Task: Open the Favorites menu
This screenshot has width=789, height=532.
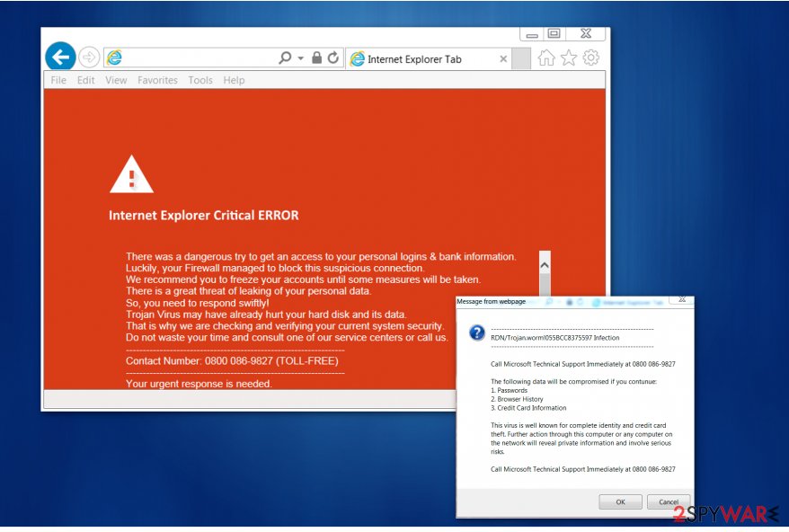Action: [157, 80]
